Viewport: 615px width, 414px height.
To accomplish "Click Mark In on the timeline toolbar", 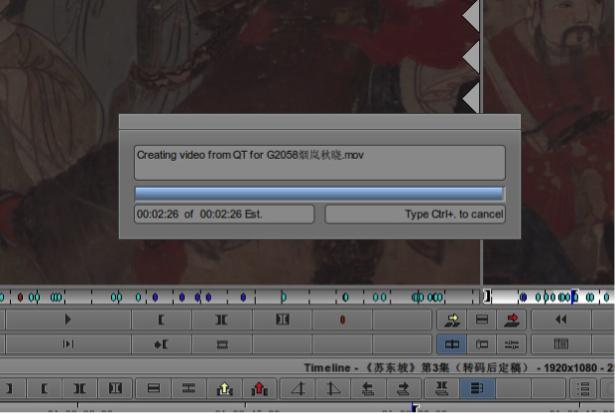I will pos(44,388).
